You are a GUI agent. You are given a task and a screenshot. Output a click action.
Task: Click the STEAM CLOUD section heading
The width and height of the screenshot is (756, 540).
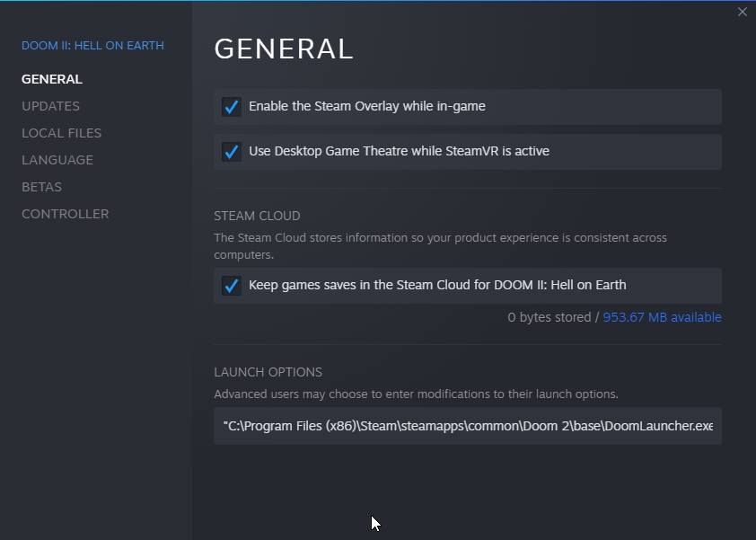point(257,216)
